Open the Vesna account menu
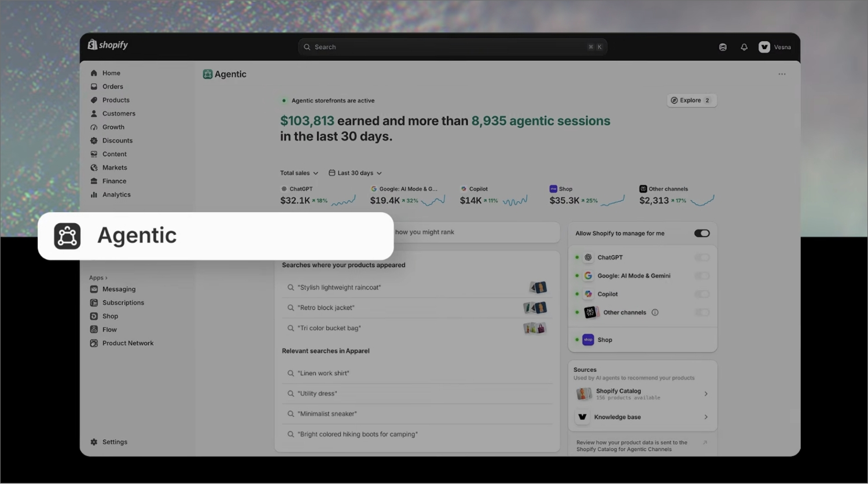Viewport: 868px width, 484px height. [775, 47]
